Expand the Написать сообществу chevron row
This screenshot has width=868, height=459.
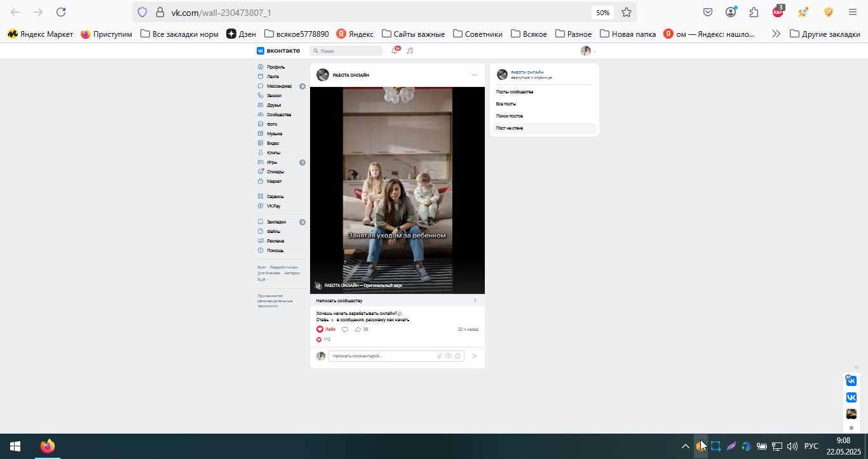click(397, 300)
